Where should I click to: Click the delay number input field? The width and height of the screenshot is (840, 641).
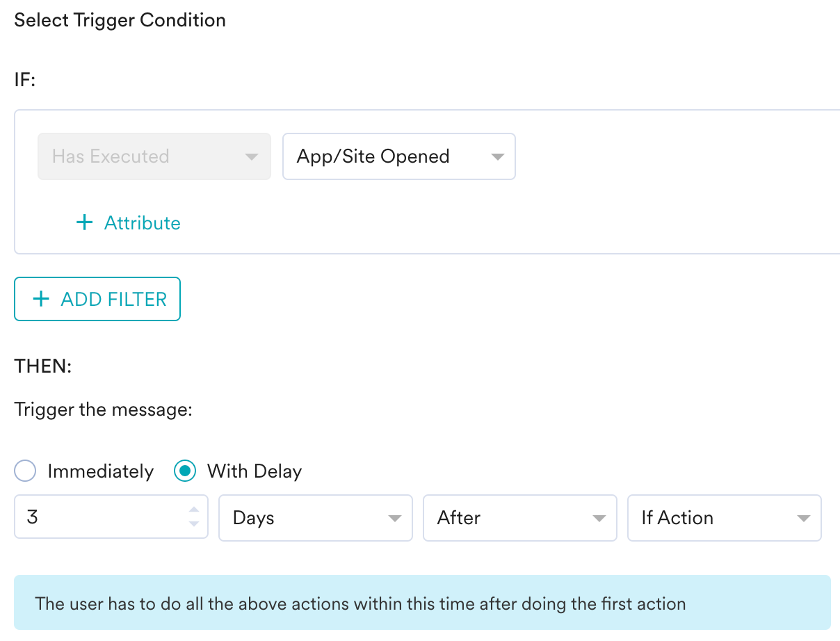[x=97, y=518]
